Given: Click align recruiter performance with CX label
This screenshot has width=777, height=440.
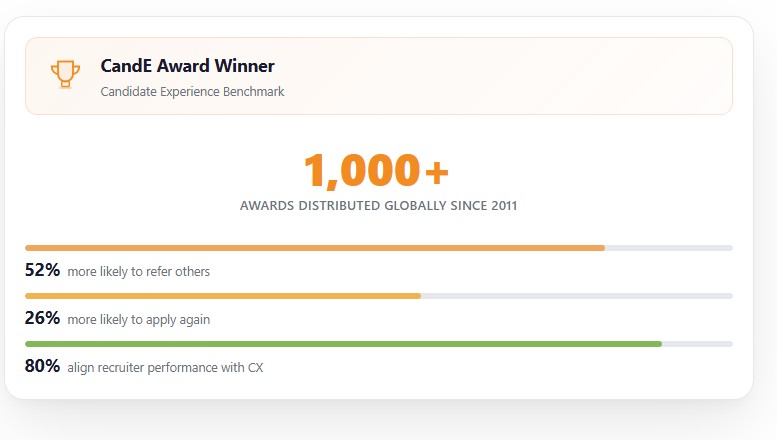Looking at the screenshot, I should coord(166,368).
